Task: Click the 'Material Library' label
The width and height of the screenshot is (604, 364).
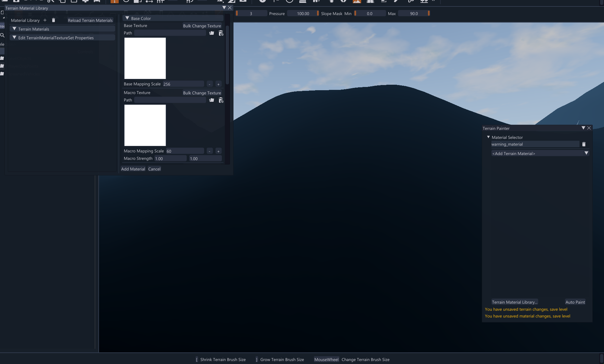Action: coord(25,20)
